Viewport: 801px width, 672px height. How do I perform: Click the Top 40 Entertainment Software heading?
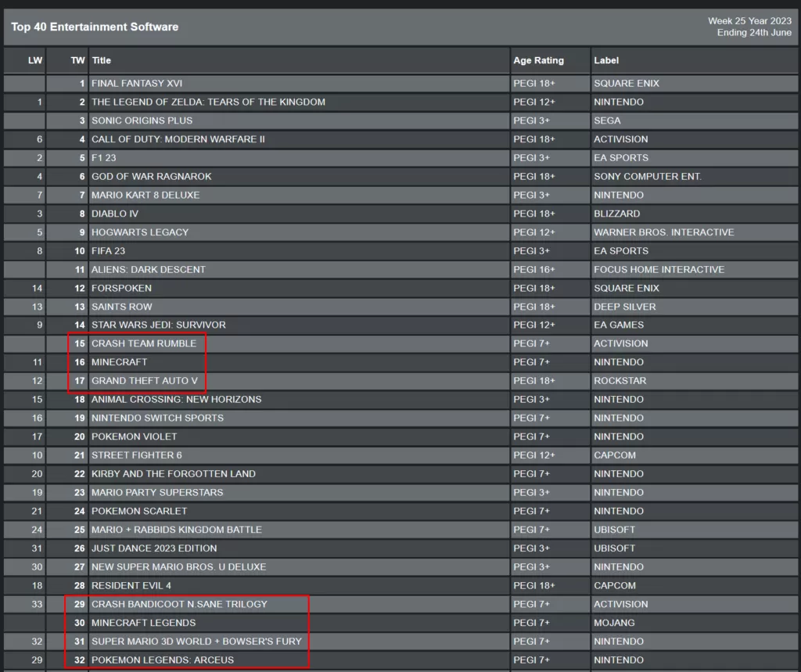[x=95, y=27]
